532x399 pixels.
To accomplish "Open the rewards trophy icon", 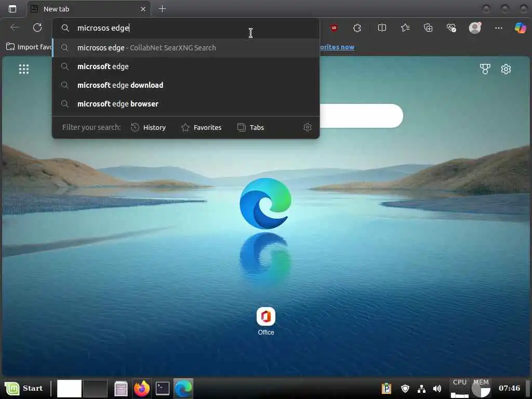I will [x=485, y=69].
